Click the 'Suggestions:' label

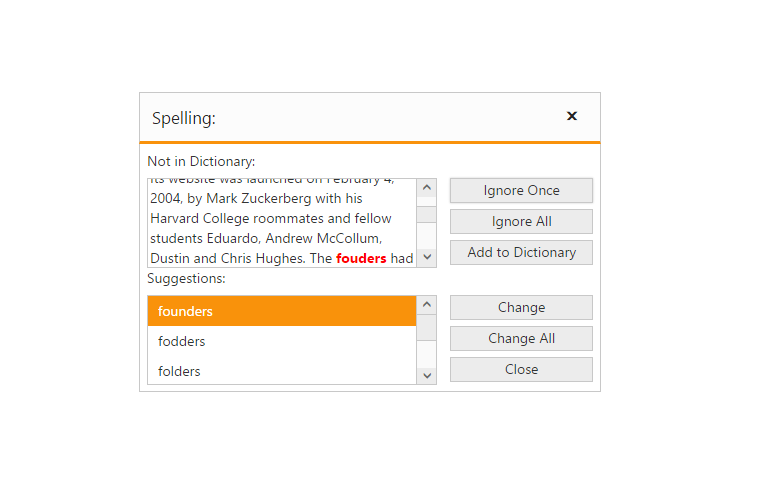click(x=186, y=279)
